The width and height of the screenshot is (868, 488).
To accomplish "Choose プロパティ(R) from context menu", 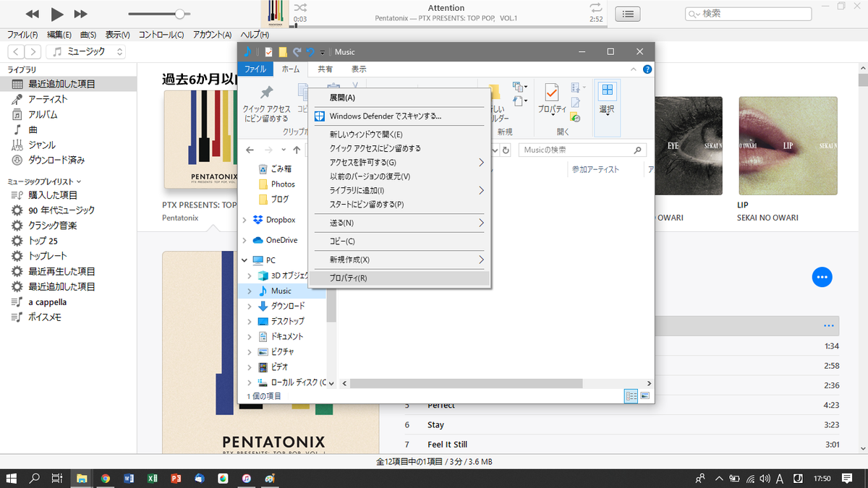I will pyautogui.click(x=399, y=278).
